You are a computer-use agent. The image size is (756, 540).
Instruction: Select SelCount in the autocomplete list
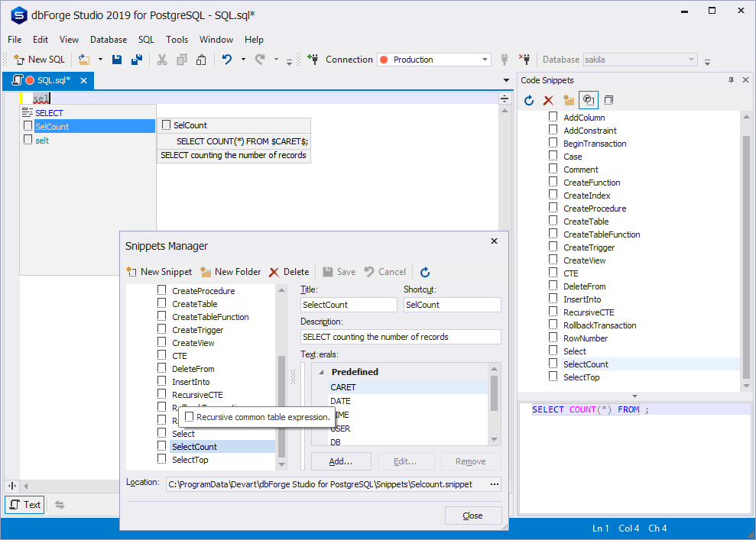[x=88, y=127]
